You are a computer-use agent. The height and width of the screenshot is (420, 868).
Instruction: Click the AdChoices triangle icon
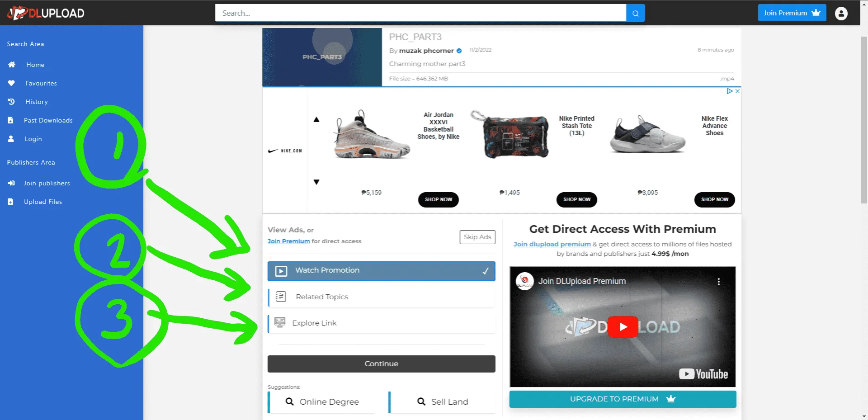pyautogui.click(x=729, y=91)
